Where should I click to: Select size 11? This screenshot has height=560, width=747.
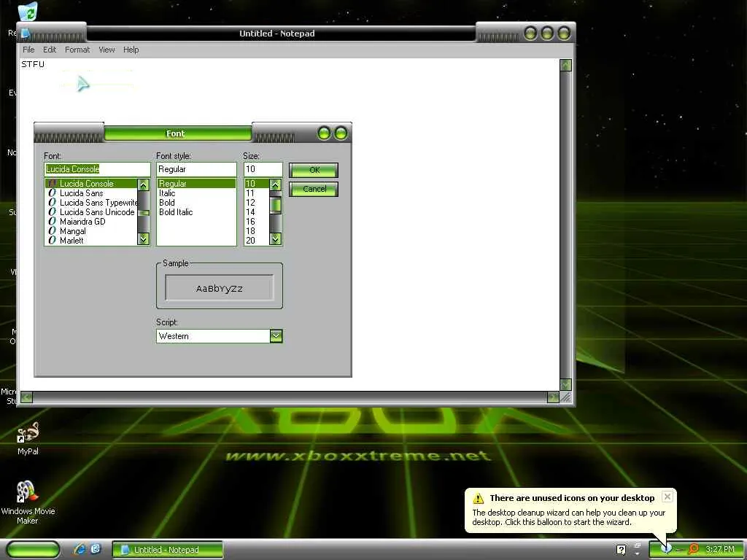point(257,192)
